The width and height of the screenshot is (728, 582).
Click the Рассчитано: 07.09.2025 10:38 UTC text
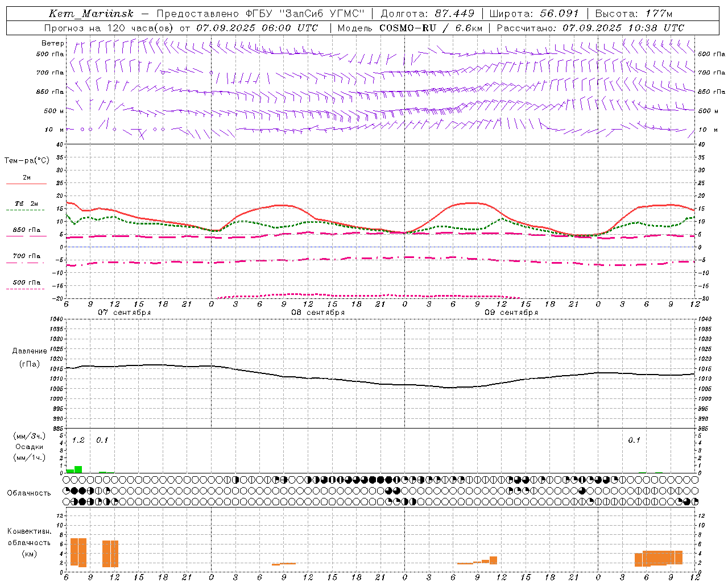coord(590,28)
